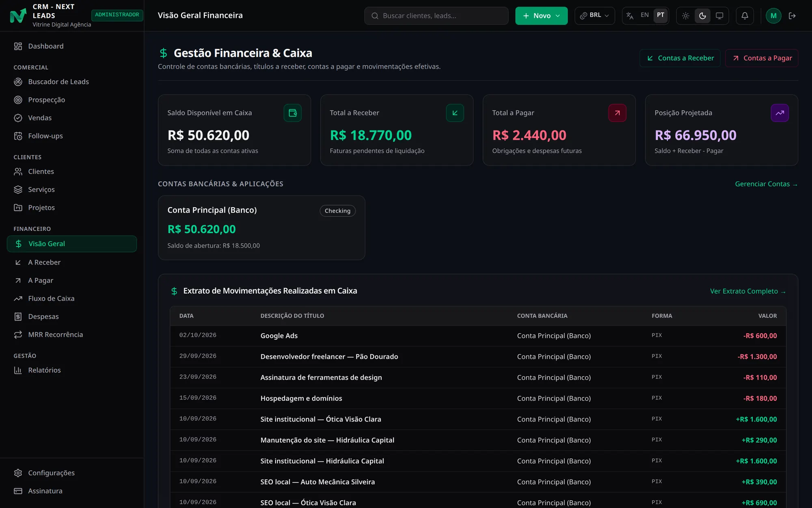Follow Ver Extrato Completo link
812x508 pixels.
tap(748, 291)
